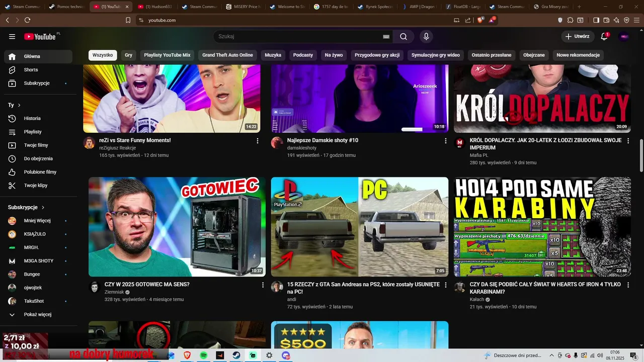Screen dimensions: 644x362
Task: Select the Podcasty filter chip
Action: point(303,55)
